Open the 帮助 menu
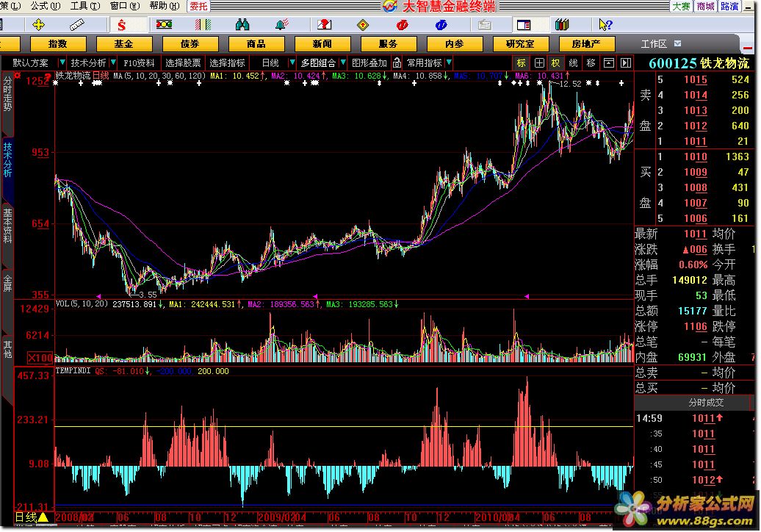Viewport: 761px width, 532px height. point(164,6)
